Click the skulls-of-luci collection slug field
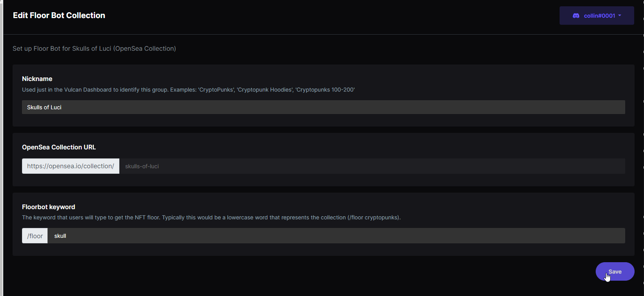644x296 pixels. [x=372, y=166]
